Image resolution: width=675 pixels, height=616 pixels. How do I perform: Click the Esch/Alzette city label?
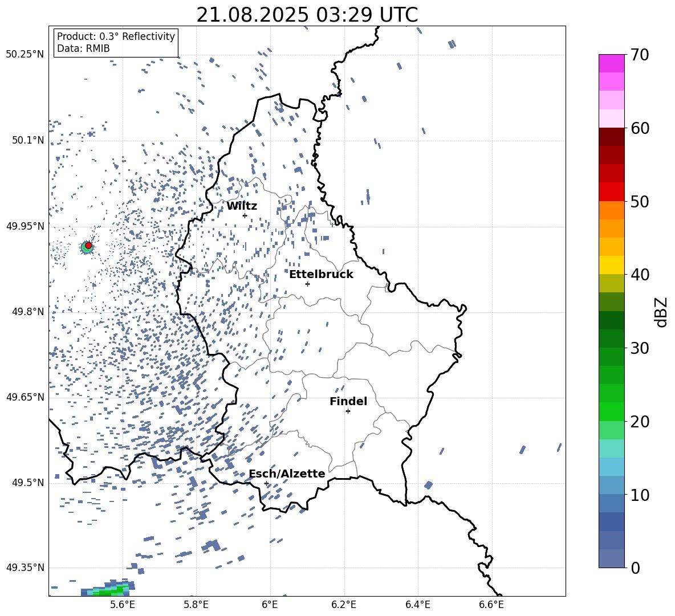[x=287, y=474]
